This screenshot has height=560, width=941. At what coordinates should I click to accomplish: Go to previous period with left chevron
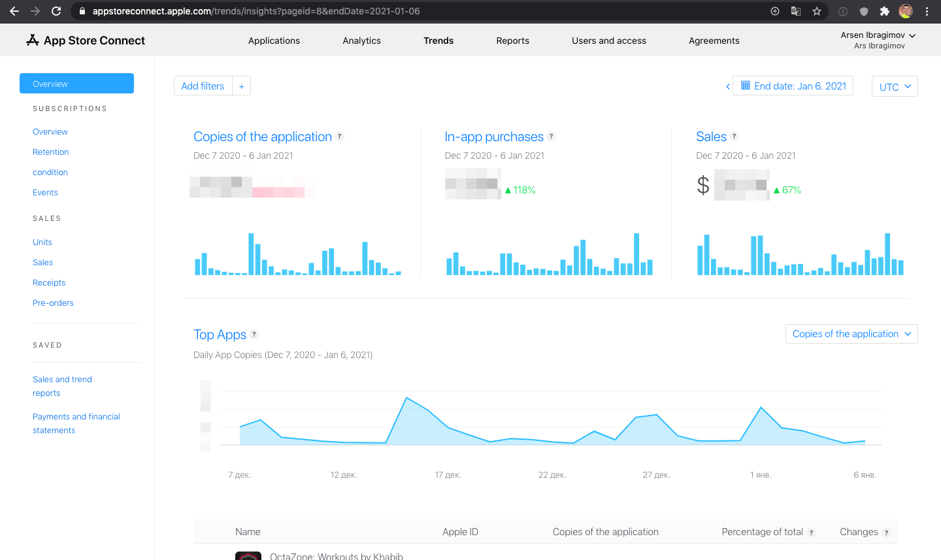728,86
